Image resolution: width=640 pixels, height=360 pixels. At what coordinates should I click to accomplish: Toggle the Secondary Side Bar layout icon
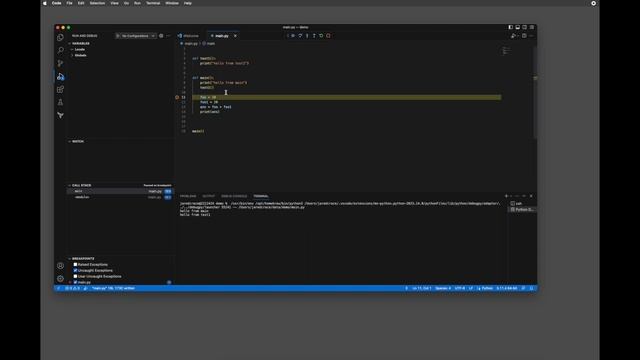tap(524, 27)
